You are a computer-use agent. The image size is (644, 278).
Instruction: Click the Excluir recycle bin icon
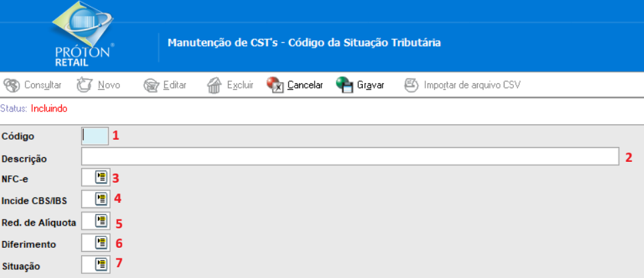(214, 85)
